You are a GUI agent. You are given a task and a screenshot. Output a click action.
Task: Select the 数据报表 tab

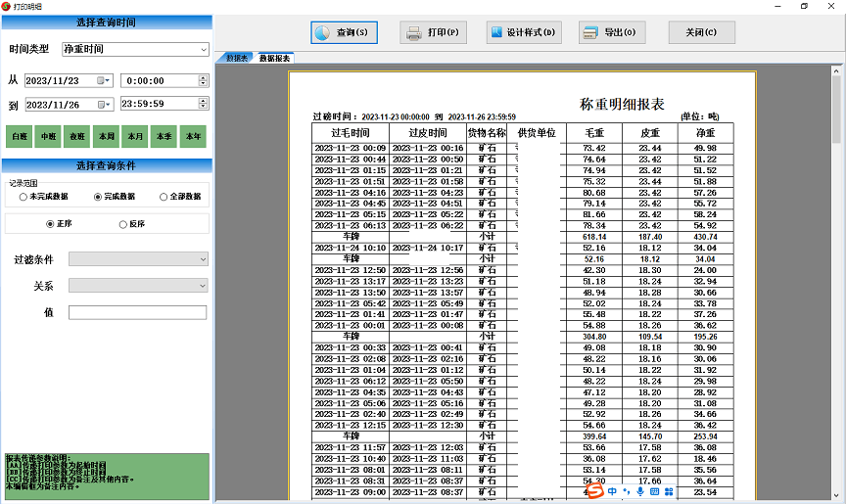274,59
